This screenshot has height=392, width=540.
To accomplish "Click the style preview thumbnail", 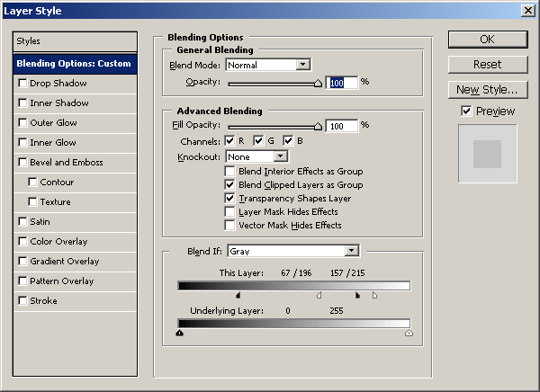I will (487, 154).
